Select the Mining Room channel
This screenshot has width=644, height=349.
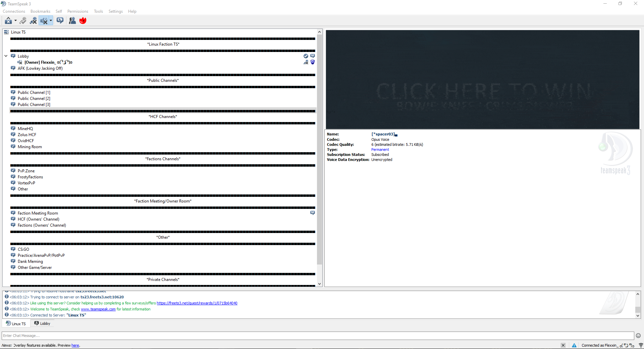[30, 147]
